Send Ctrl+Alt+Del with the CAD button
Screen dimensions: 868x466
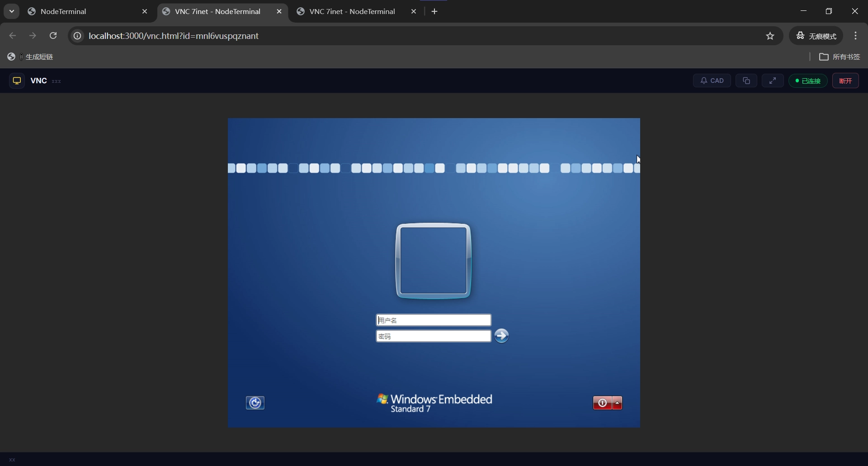(712, 81)
